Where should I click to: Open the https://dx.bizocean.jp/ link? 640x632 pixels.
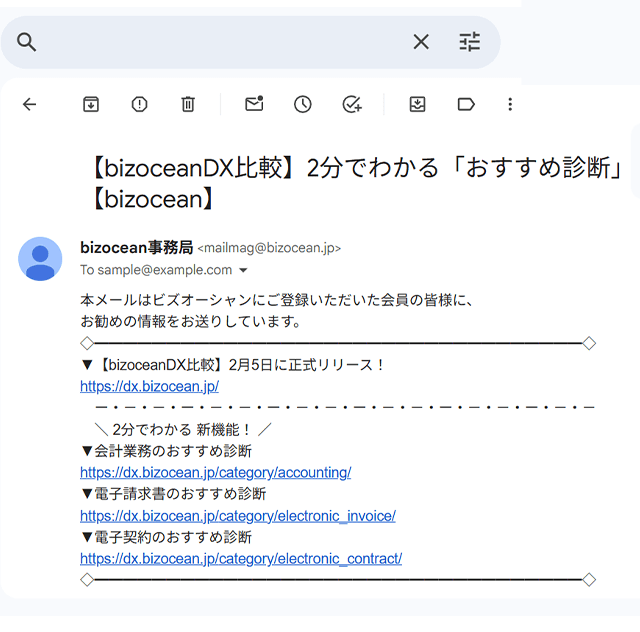pyautogui.click(x=149, y=386)
